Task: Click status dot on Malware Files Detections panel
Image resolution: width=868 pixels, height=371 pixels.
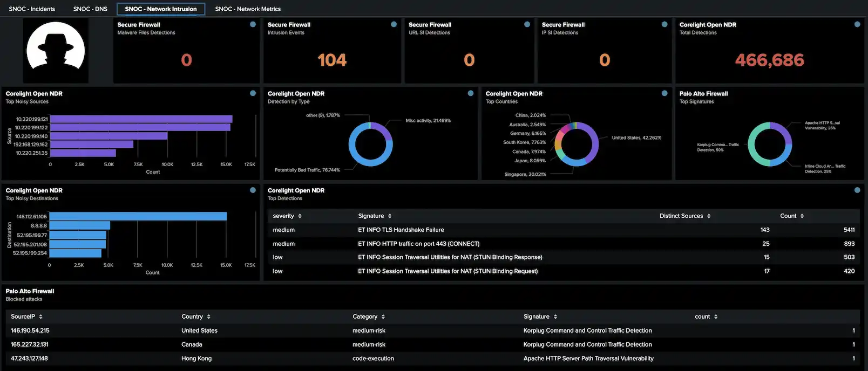Action: (253, 24)
